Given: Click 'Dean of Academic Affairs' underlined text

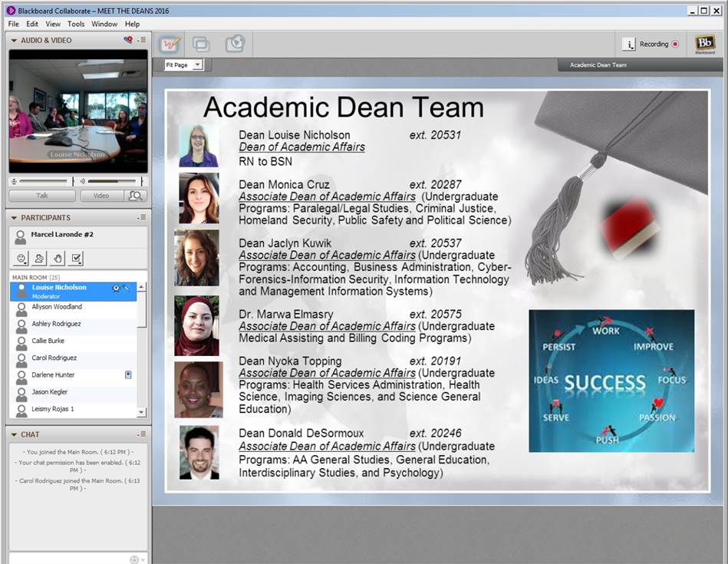Looking at the screenshot, I should coord(301,147).
